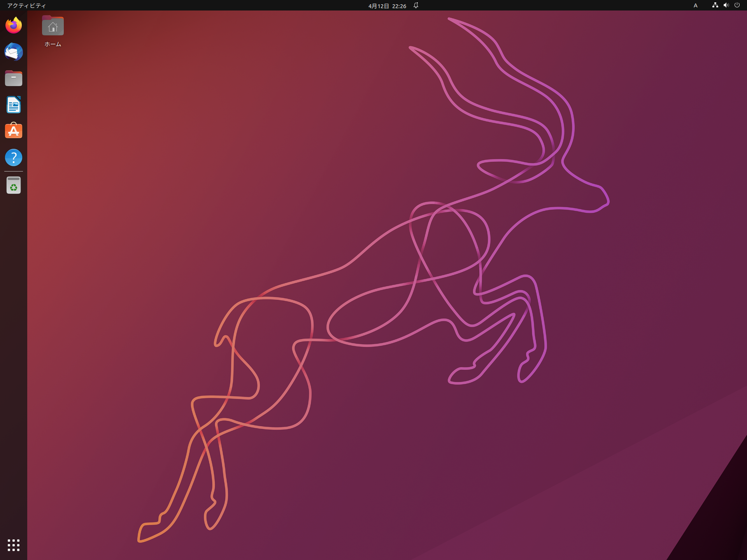Image resolution: width=747 pixels, height=560 pixels.
Task: Open Ubuntu Software store
Action: click(14, 131)
